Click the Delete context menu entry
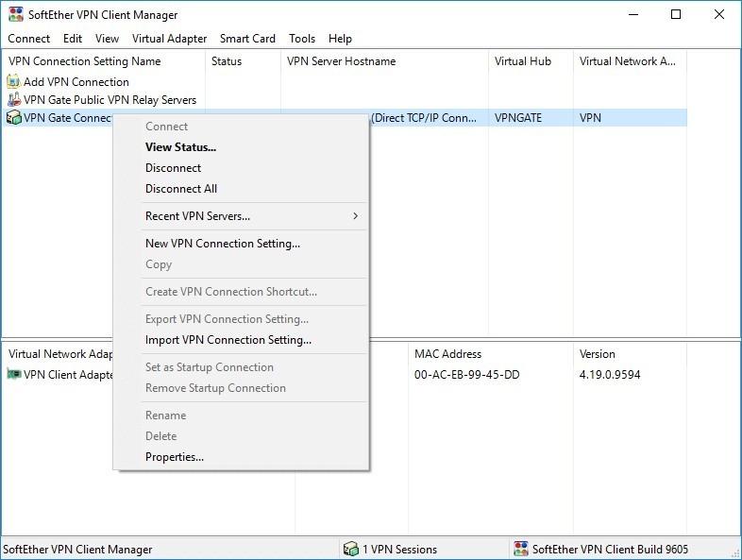742x560 pixels. [x=241, y=436]
